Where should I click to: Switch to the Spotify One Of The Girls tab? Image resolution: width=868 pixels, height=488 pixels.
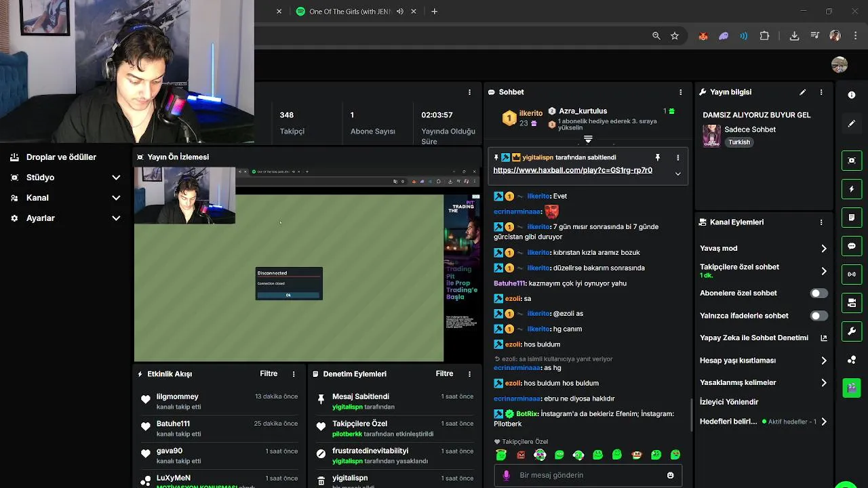point(349,12)
